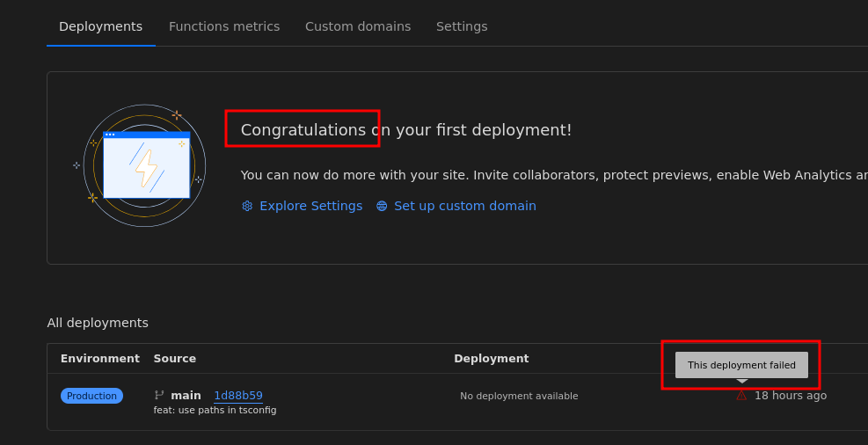Go to the Custom domains tab

tap(358, 26)
